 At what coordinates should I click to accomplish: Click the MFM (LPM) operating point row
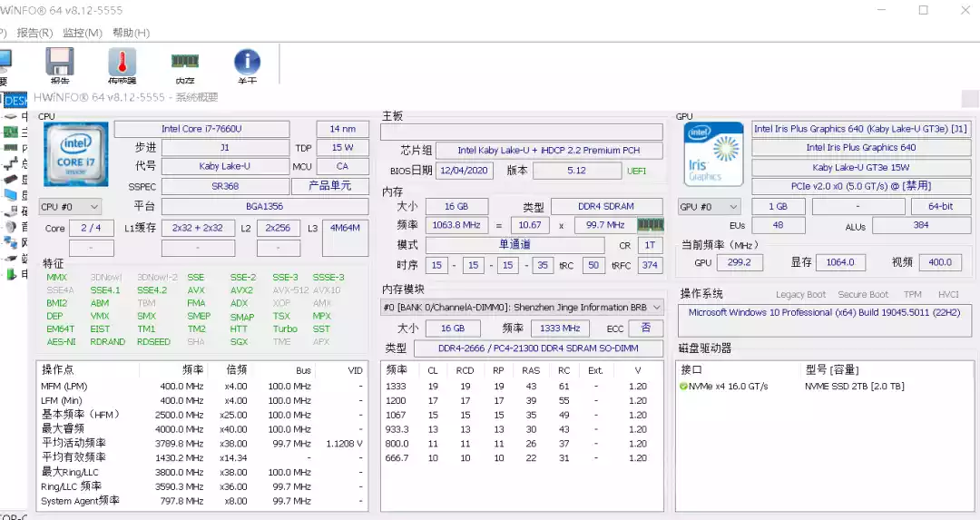201,387
